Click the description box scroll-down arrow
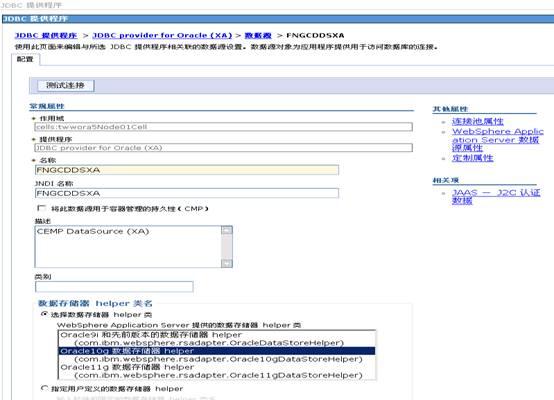This screenshot has width=554, height=400. point(227,263)
